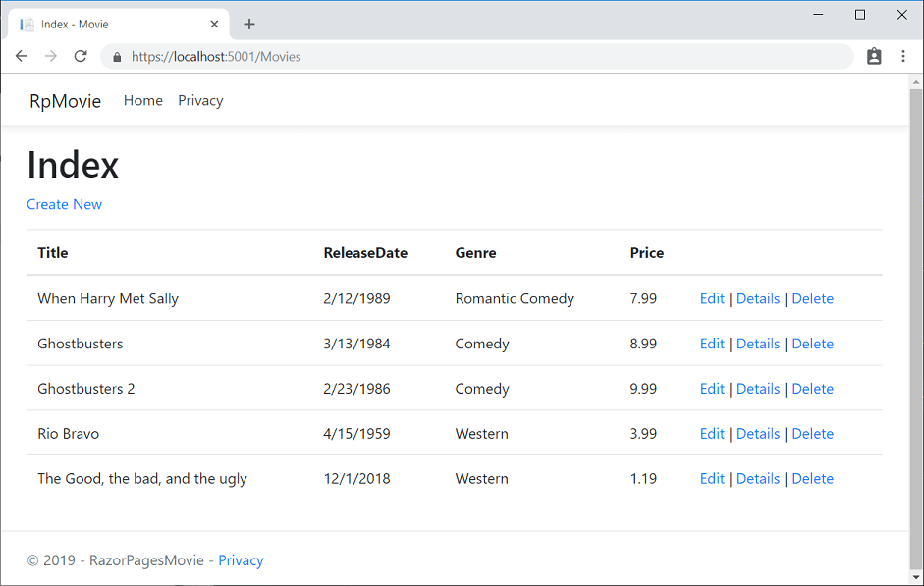Click the Create New link
Screen dimensions: 924x586
pyautogui.click(x=64, y=204)
